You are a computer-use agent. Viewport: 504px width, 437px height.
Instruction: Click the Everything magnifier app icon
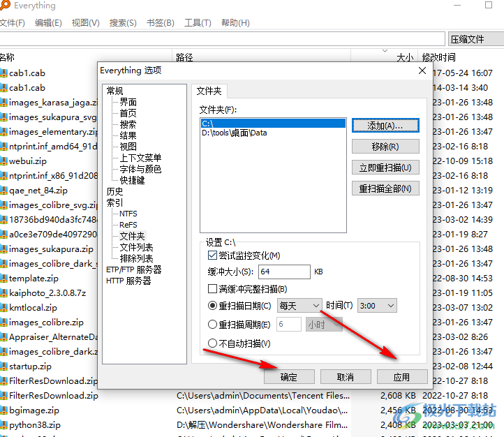(x=4, y=5)
